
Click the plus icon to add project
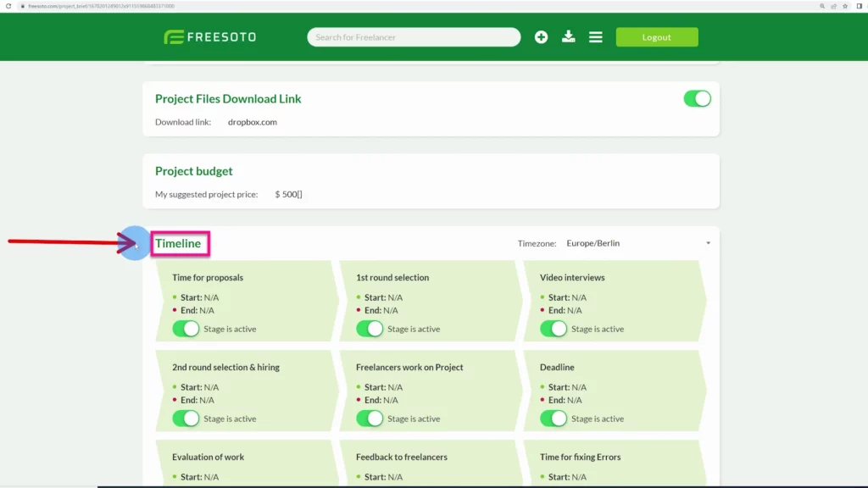tap(541, 37)
